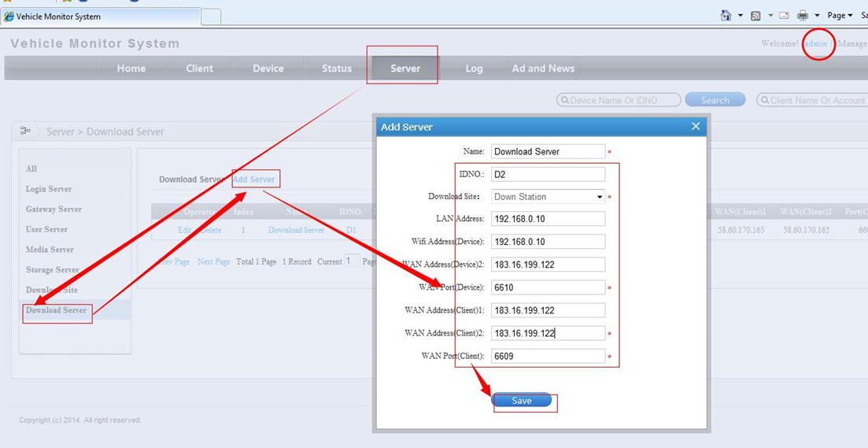Click the admin user link
The height and width of the screenshot is (448, 868).
817,44
